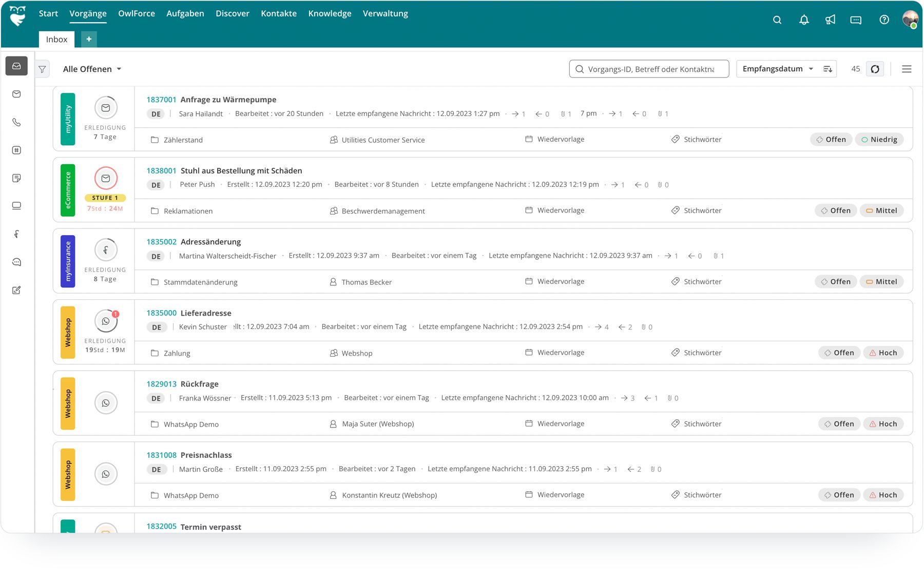Open the Inbox channel icon in sidebar
924x580 pixels.
tap(16, 66)
